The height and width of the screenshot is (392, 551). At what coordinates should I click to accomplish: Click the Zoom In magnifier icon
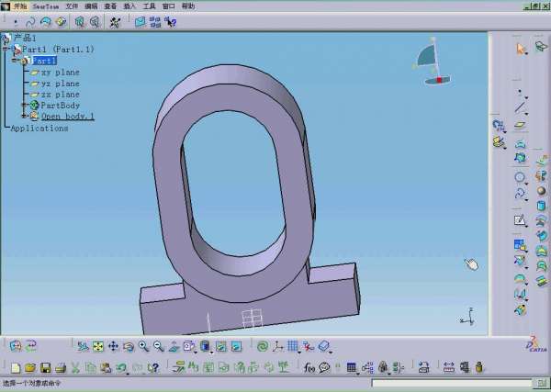click(x=143, y=347)
